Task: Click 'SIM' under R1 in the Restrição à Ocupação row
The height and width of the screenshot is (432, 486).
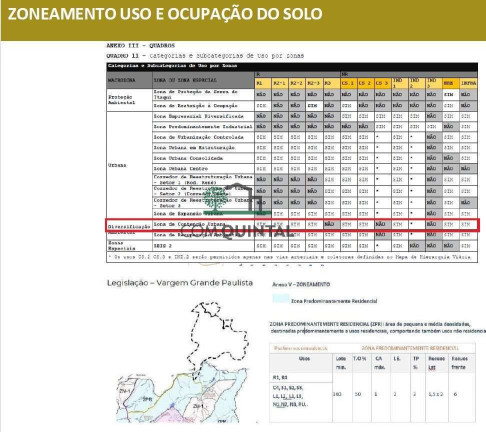Action: pyautogui.click(x=263, y=106)
